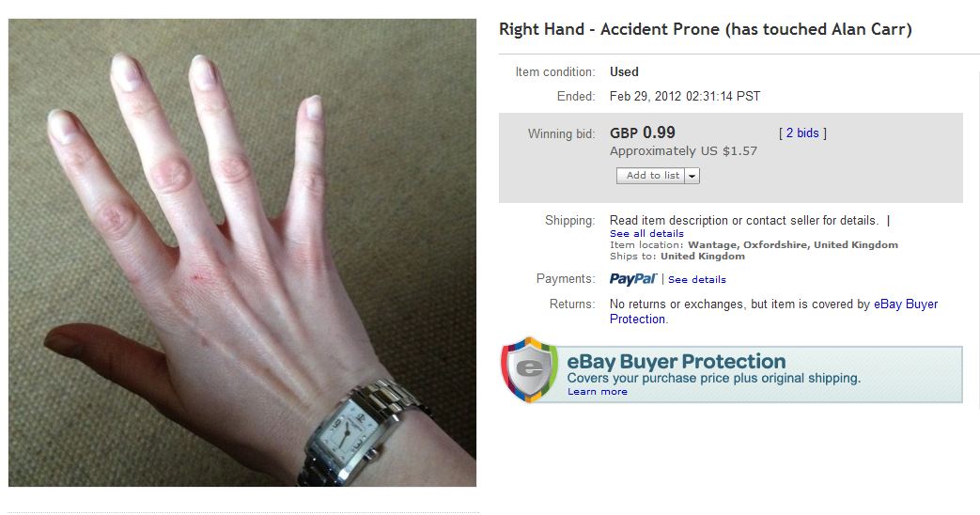The image size is (980, 515).
Task: Click the eBay Buyer Protection shield icon
Action: (x=529, y=370)
